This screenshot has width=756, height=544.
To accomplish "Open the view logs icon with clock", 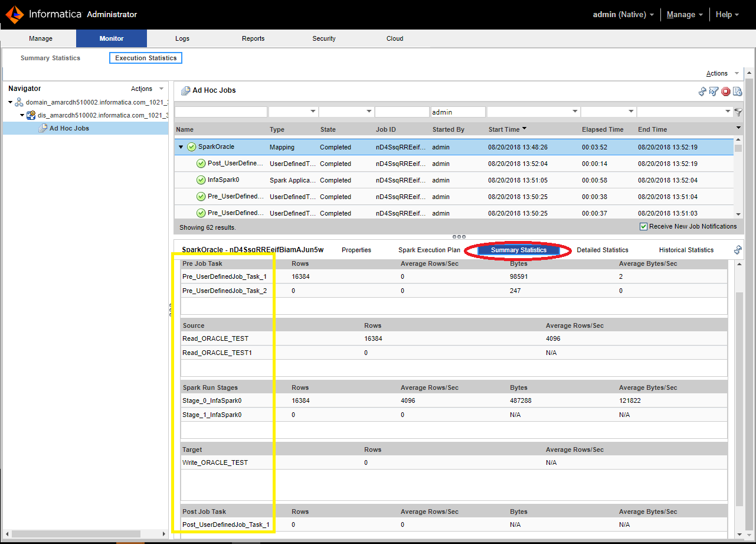I will click(737, 92).
